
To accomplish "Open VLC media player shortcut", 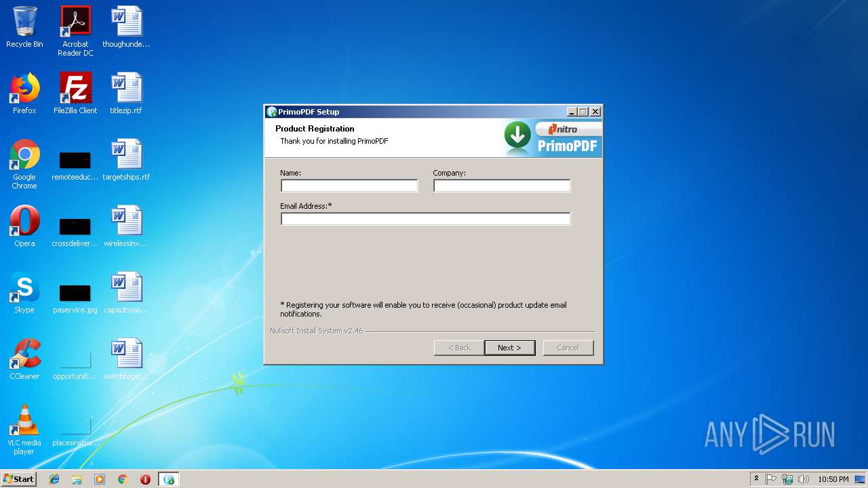I will 24,430.
